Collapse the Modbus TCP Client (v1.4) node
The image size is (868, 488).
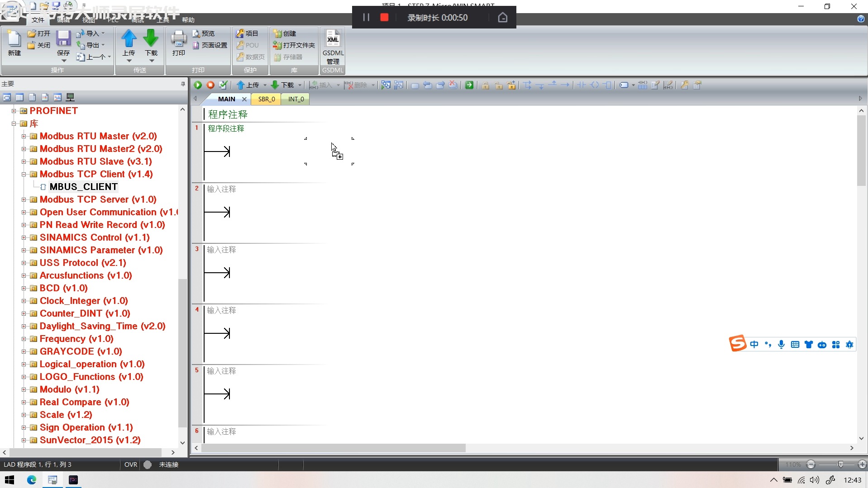pyautogui.click(x=24, y=174)
